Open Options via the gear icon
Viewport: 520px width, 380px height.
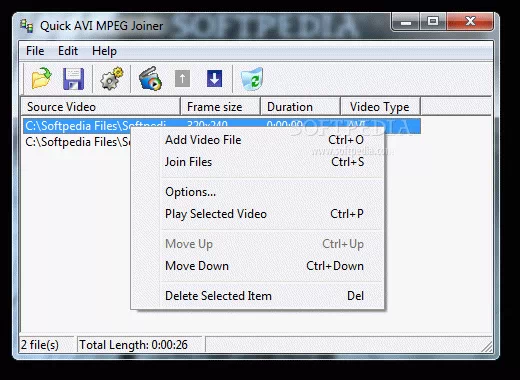[112, 79]
